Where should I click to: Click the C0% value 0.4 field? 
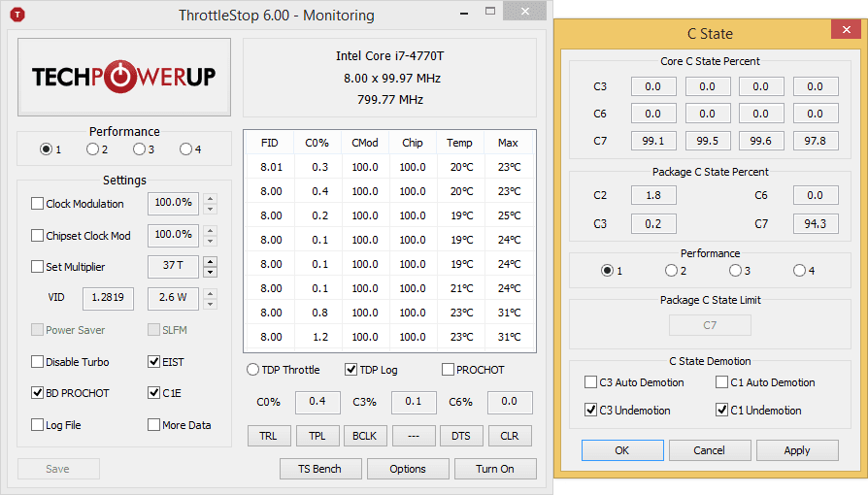(317, 402)
